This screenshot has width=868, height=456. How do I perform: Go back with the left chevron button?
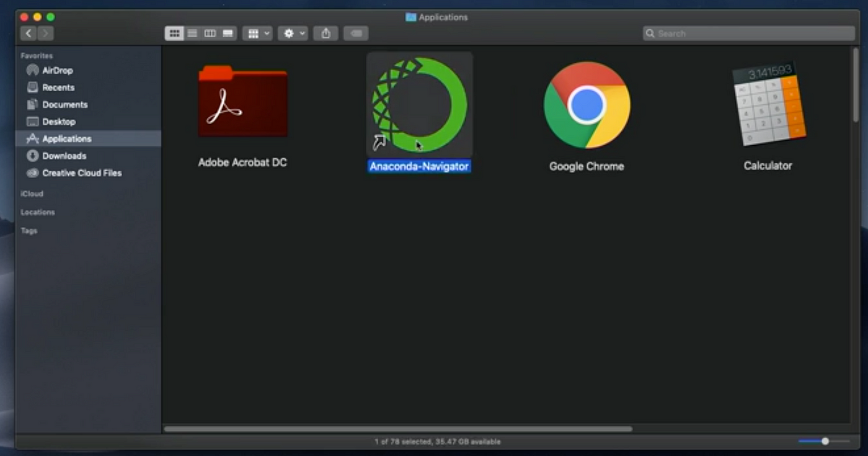[x=29, y=34]
